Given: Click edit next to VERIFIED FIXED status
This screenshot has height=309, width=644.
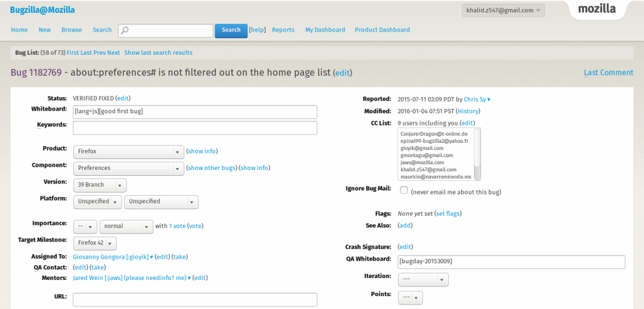Looking at the screenshot, I should point(122,98).
